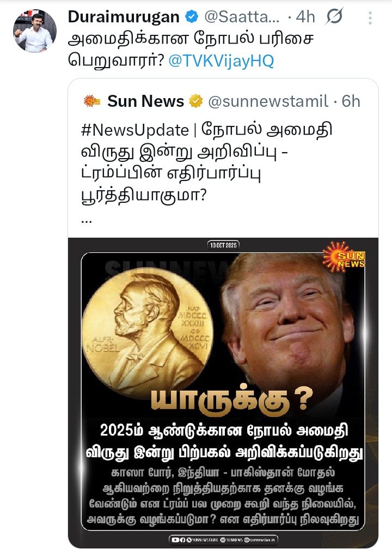
Task: Open the Sun News avatar logo
Action: click(91, 101)
